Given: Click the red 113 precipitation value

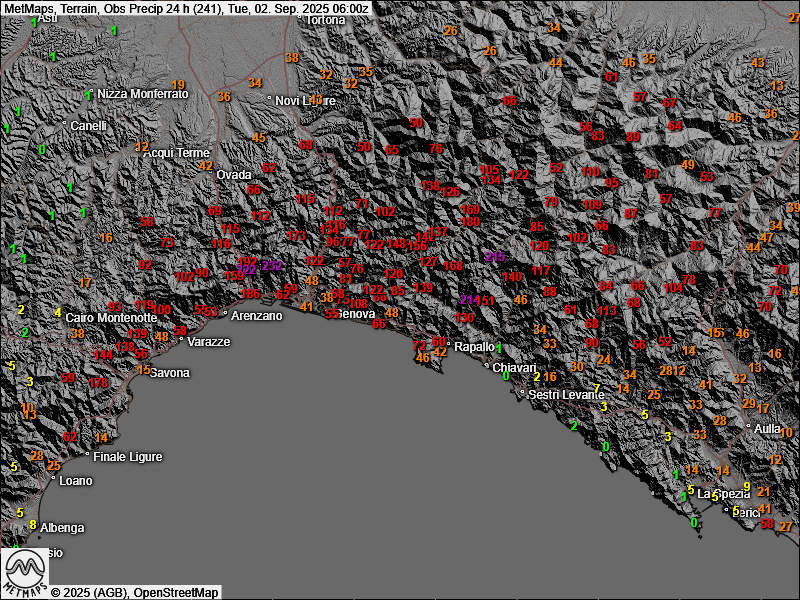Looking at the screenshot, I should pos(607,310).
